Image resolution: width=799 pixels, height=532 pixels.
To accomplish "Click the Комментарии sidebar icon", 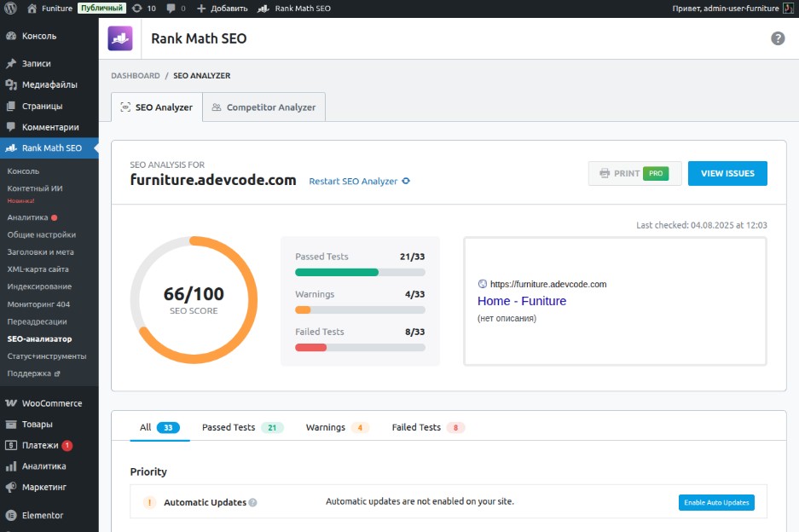I will [11, 127].
